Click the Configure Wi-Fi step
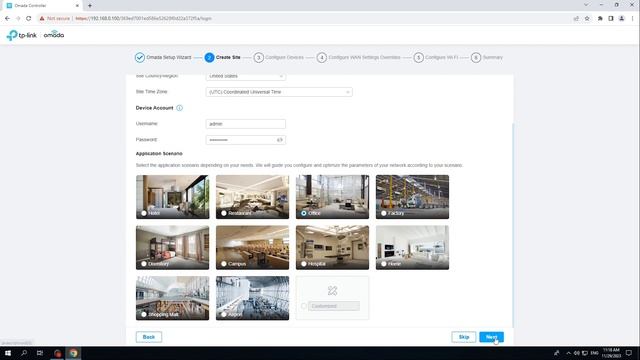The height and width of the screenshot is (360, 640). point(436,58)
